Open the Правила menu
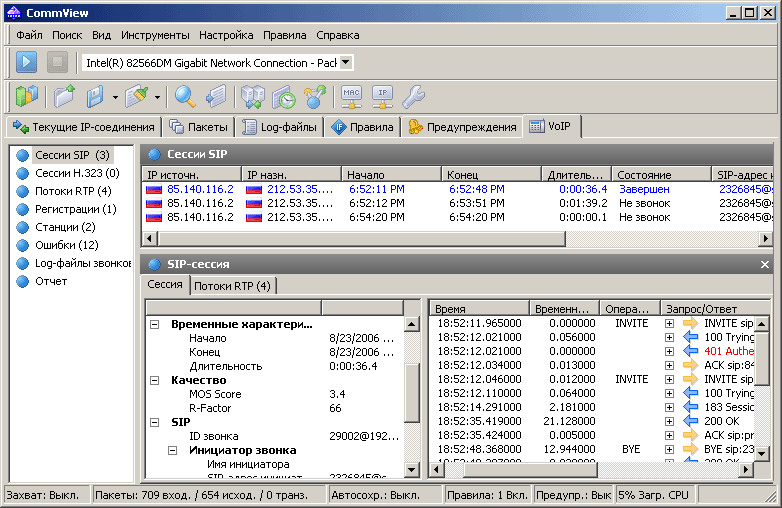 [x=284, y=35]
